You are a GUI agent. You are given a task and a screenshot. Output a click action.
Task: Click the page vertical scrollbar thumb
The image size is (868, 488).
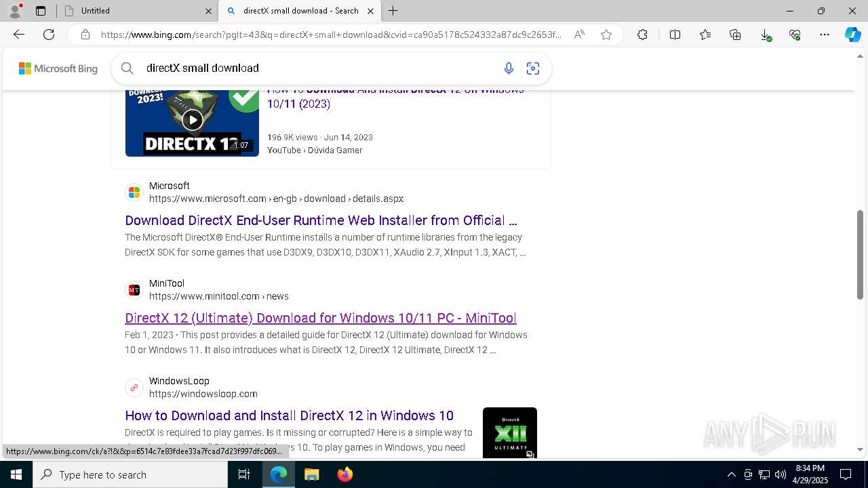coord(860,255)
